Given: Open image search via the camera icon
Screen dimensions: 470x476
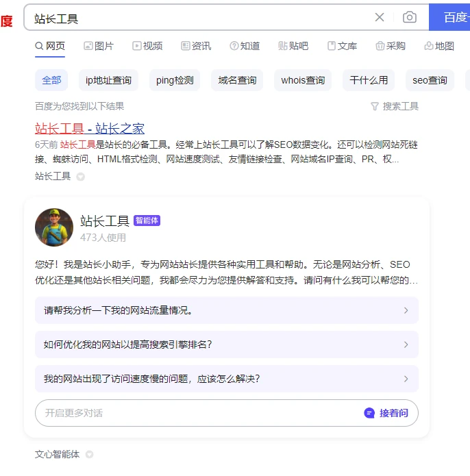Looking at the screenshot, I should pyautogui.click(x=410, y=17).
